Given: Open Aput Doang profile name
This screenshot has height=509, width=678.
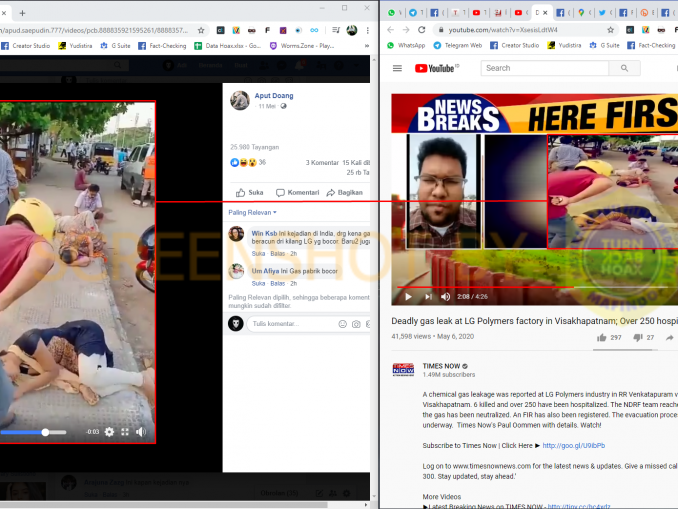Looking at the screenshot, I should 274,96.
